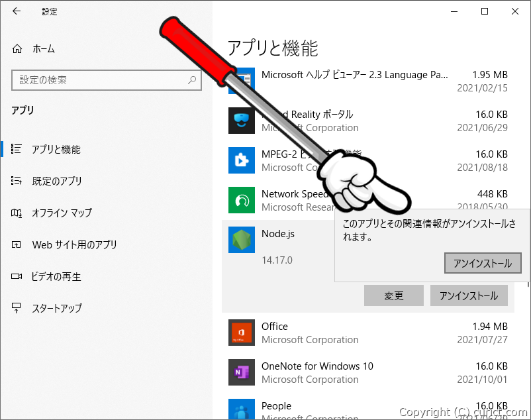Click the Office 1.94 MB size text
Image resolution: width=531 pixels, height=420 pixels.
click(490, 326)
